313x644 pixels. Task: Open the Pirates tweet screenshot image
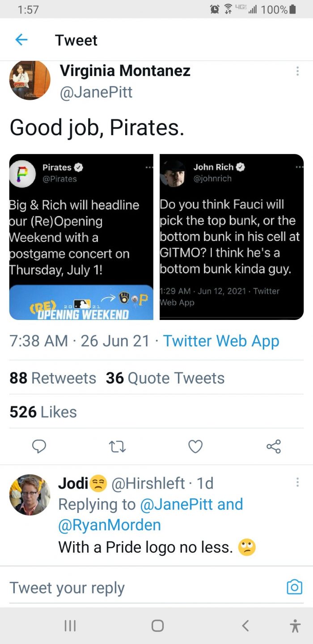point(81,237)
